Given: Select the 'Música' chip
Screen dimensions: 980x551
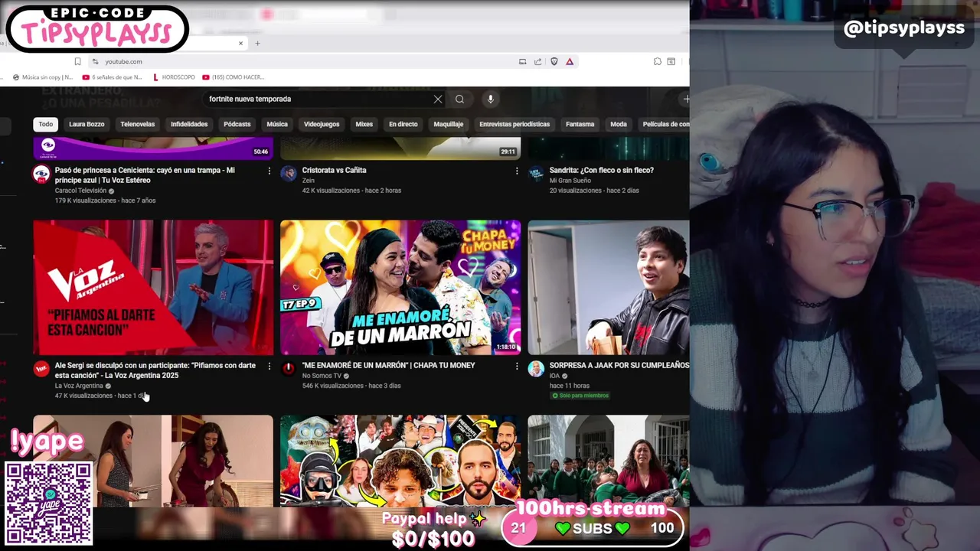Looking at the screenshot, I should pos(277,124).
